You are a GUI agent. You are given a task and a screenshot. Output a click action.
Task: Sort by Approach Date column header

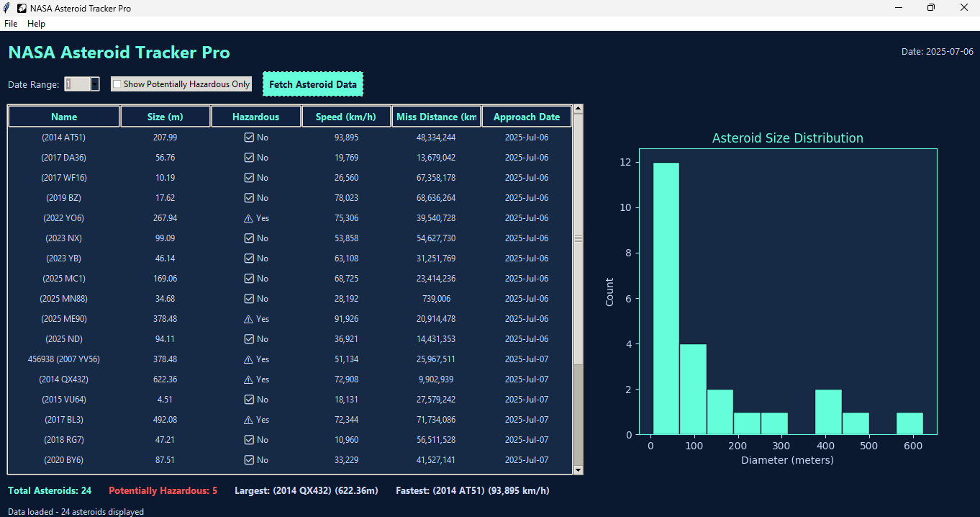click(527, 117)
